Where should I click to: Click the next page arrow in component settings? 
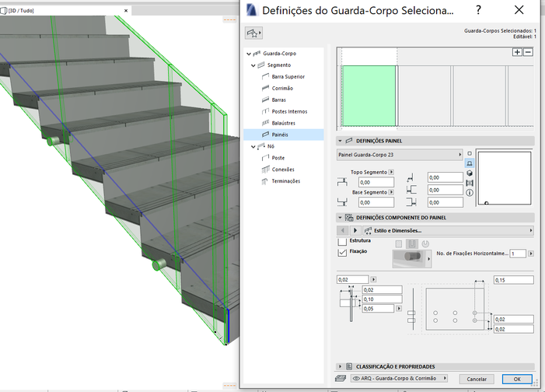pyautogui.click(x=355, y=231)
